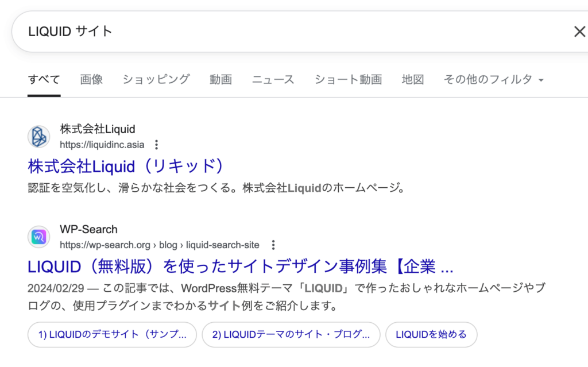The height and width of the screenshot is (367, 588).
Task: Click the 株式会社Liquid favicon icon
Action: (38, 137)
